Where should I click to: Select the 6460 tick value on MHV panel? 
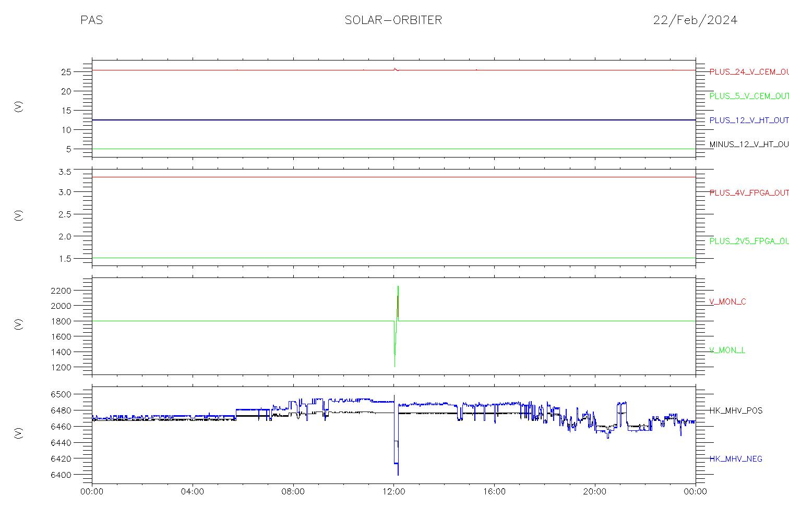tap(61, 427)
